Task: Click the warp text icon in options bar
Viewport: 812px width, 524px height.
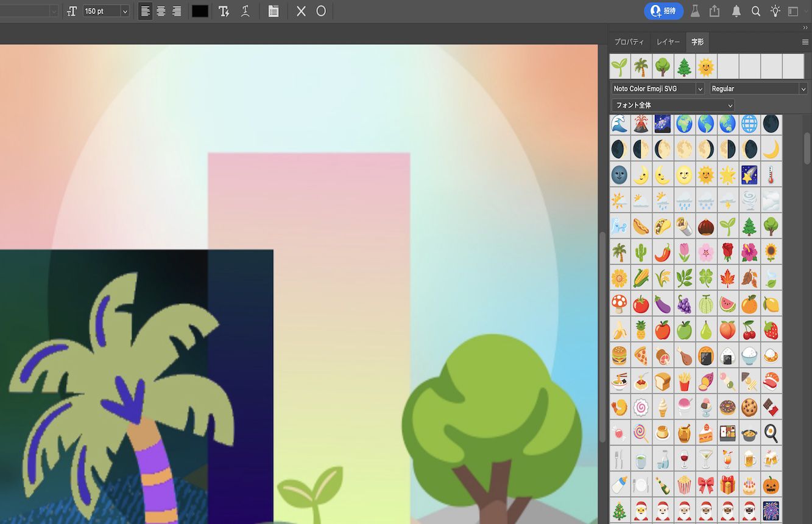Action: [245, 11]
